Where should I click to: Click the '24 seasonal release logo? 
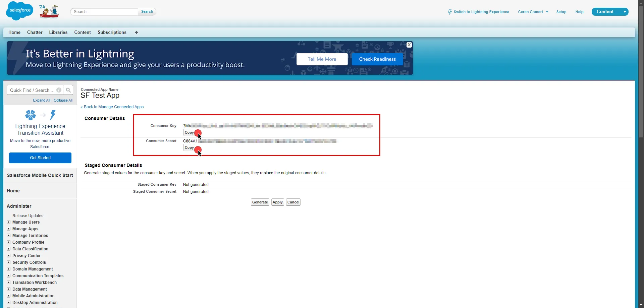(49, 11)
